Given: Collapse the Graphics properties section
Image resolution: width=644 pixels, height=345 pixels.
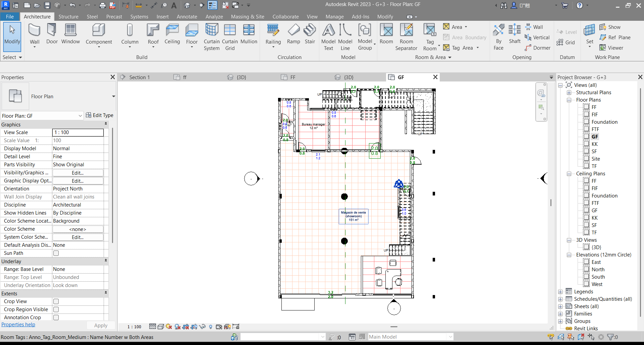Looking at the screenshot, I should (106, 124).
